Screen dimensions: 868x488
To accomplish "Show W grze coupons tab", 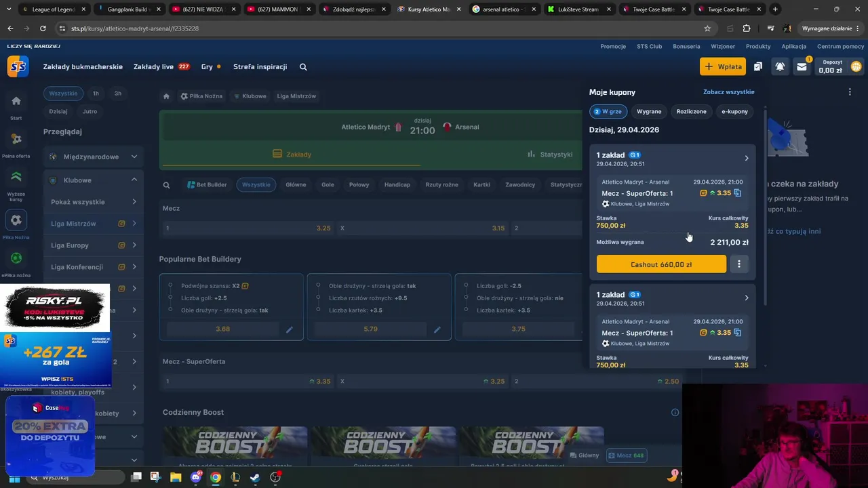I will 608,112.
